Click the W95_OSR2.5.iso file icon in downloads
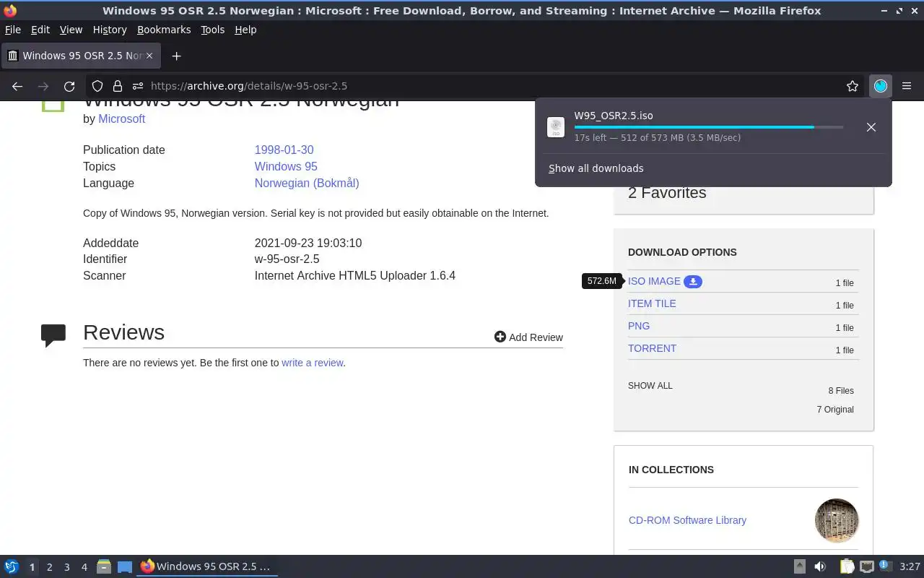This screenshot has width=924, height=578. 556,127
